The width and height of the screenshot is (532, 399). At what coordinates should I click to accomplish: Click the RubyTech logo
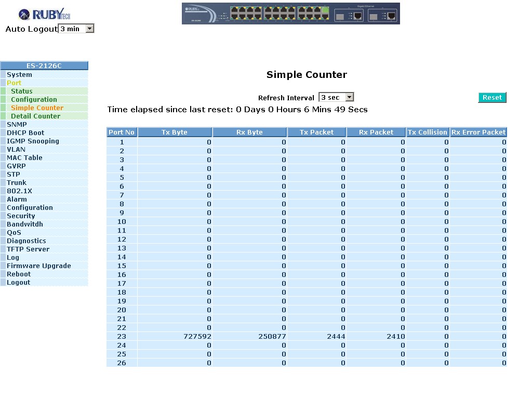coord(45,14)
